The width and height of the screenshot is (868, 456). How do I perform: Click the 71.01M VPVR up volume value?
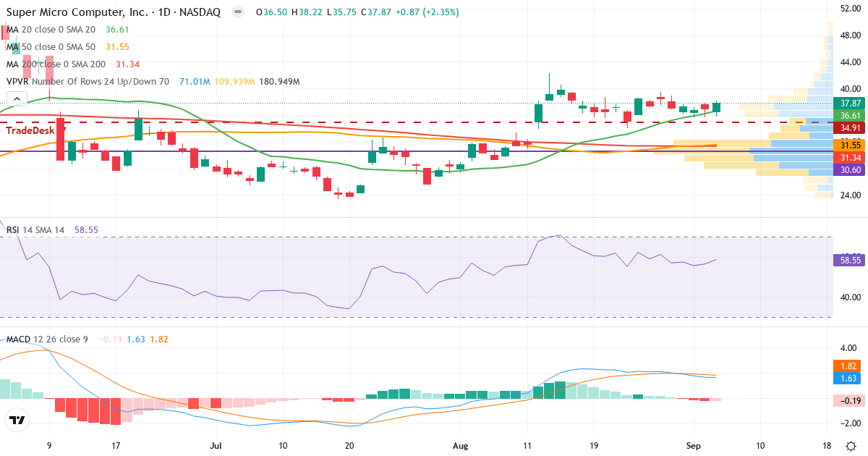195,82
